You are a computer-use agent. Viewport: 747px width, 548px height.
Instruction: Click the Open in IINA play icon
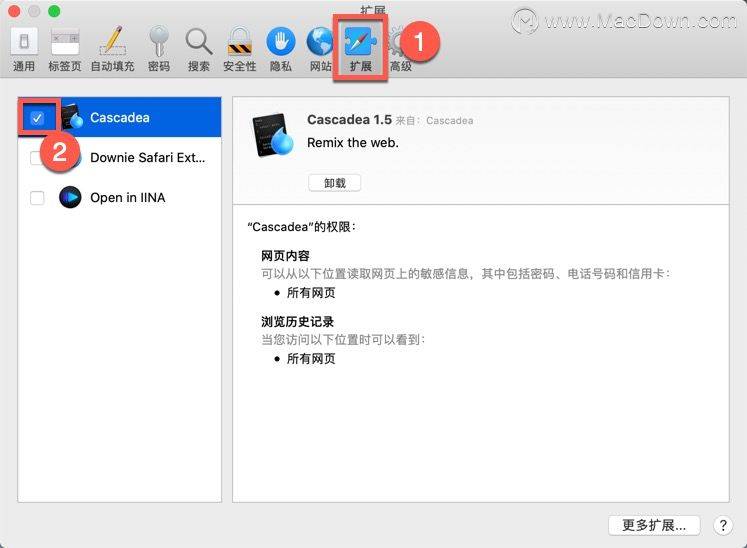tap(70, 198)
